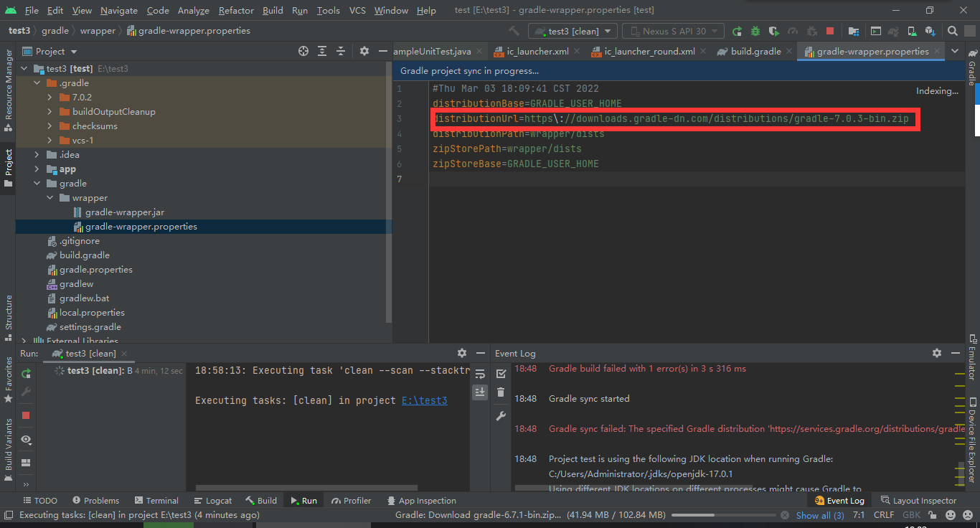Open Project view type dropdown
Screen dimensions: 980x528
tap(50, 51)
